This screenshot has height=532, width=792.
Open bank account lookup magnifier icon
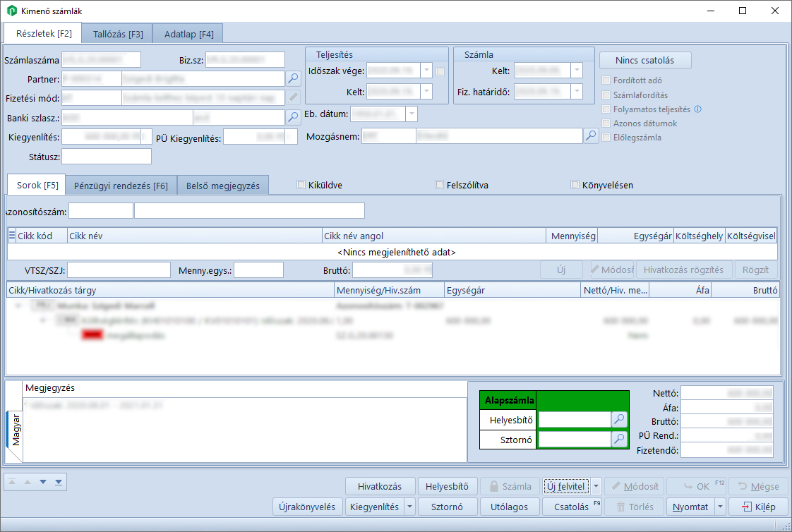(x=294, y=117)
